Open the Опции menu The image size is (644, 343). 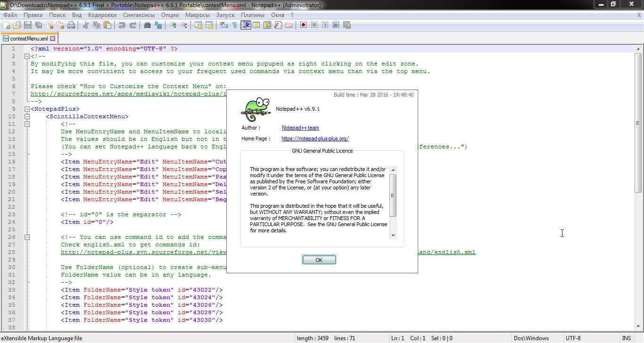170,15
